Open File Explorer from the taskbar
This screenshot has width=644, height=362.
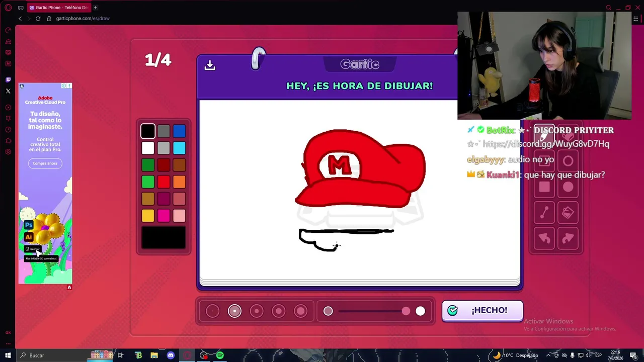click(x=154, y=355)
